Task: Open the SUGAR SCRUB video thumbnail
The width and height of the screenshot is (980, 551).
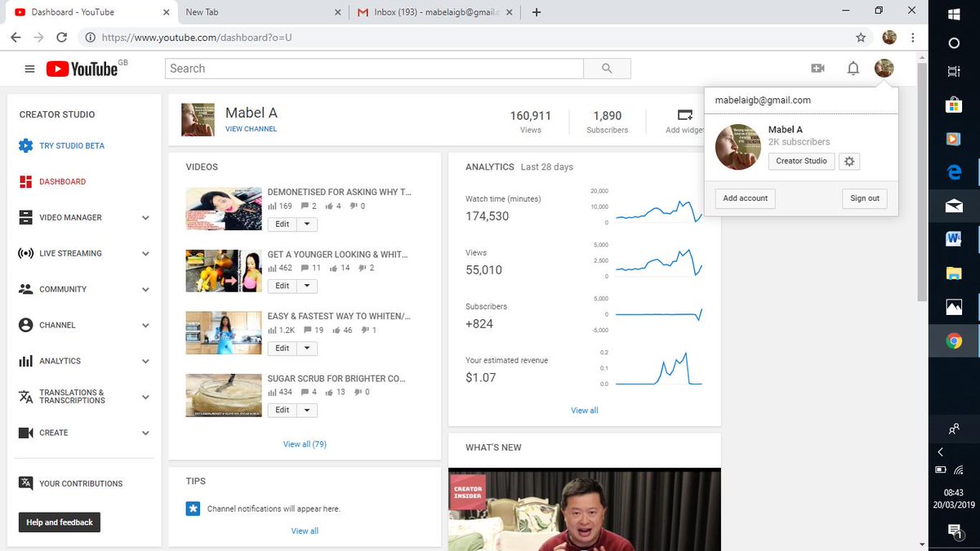Action: pos(224,395)
